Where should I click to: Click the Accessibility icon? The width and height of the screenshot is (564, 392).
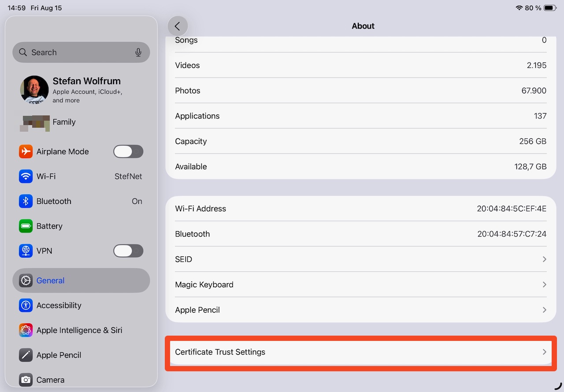pos(26,305)
